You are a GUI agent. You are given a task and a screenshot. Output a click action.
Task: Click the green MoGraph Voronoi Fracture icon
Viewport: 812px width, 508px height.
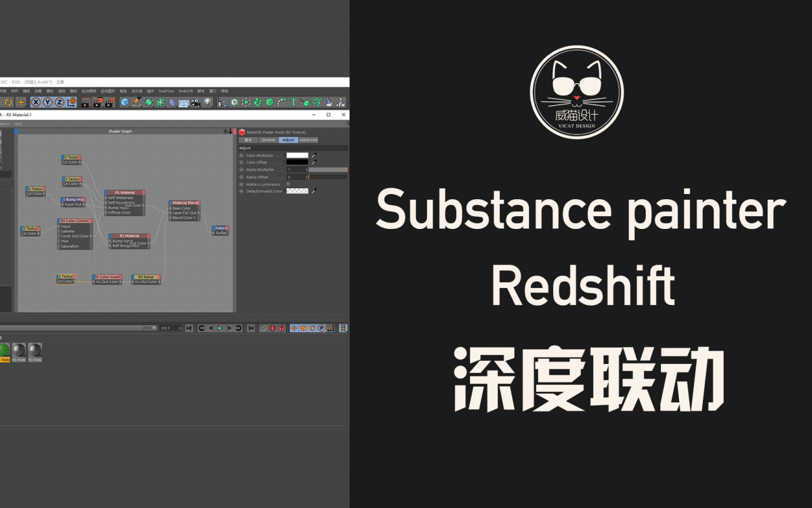(x=270, y=102)
